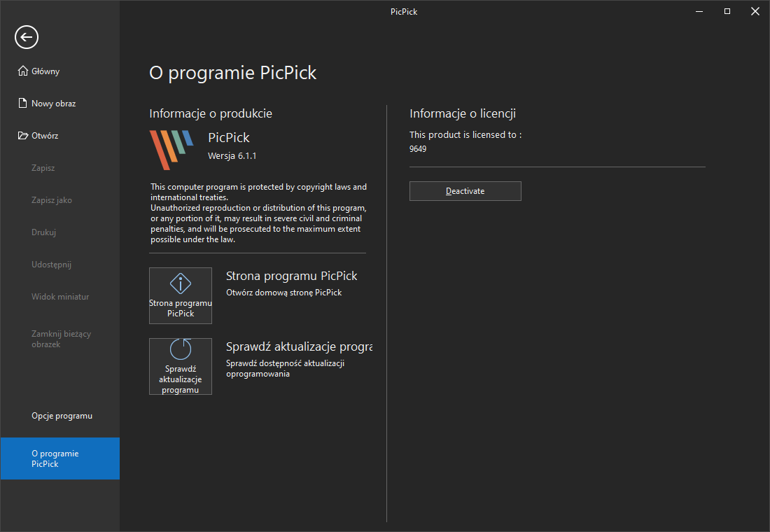Click the home icon beside Główny

click(x=22, y=71)
